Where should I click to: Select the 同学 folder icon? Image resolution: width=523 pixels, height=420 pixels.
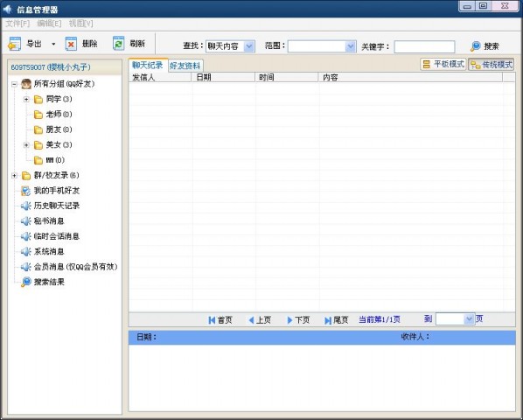[38, 100]
